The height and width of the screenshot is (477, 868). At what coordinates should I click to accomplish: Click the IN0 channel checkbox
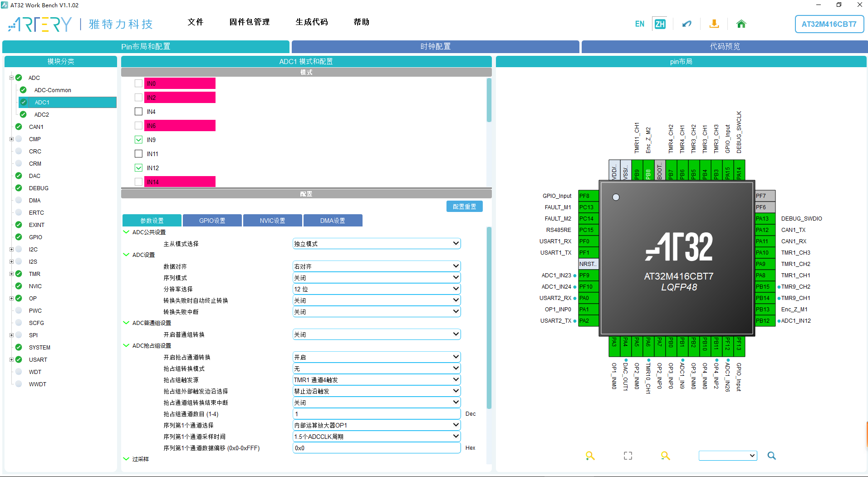[x=139, y=84]
